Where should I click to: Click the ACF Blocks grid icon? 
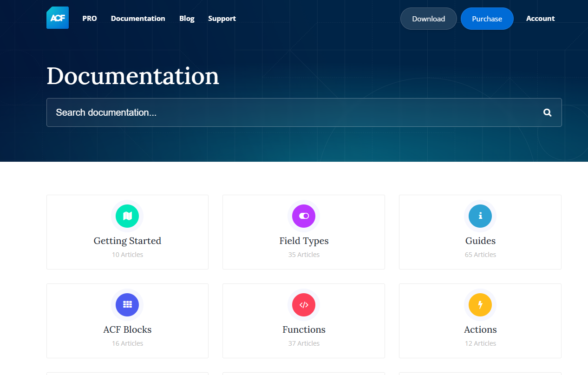point(127,305)
